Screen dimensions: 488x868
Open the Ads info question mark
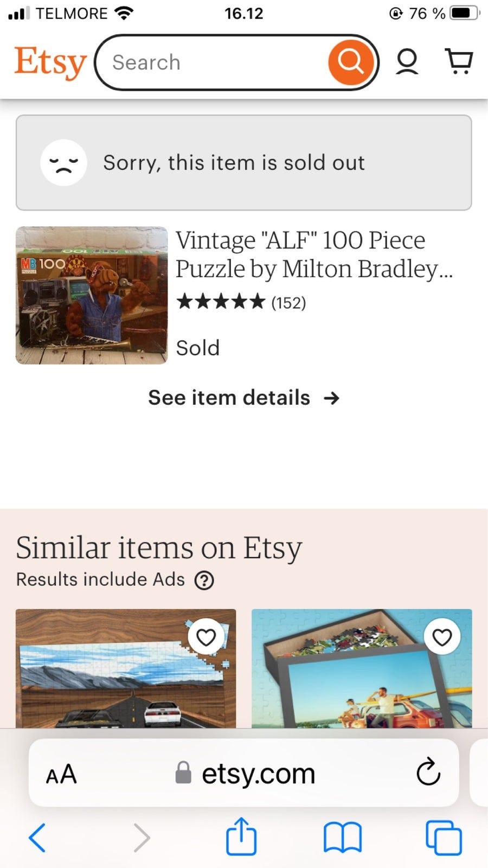point(204,580)
